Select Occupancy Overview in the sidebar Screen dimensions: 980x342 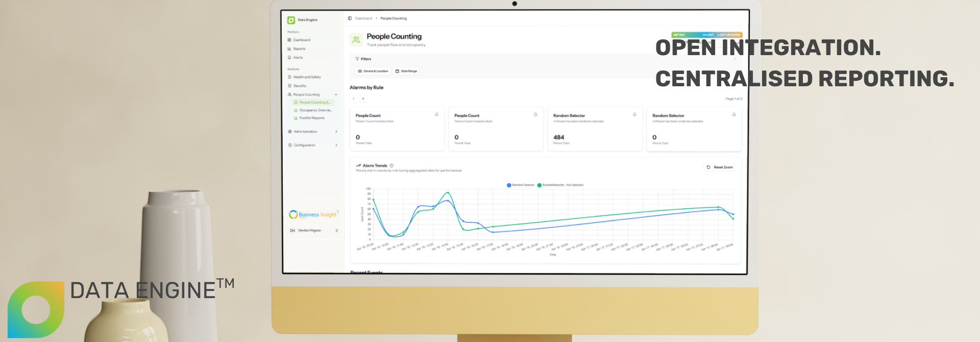click(313, 110)
